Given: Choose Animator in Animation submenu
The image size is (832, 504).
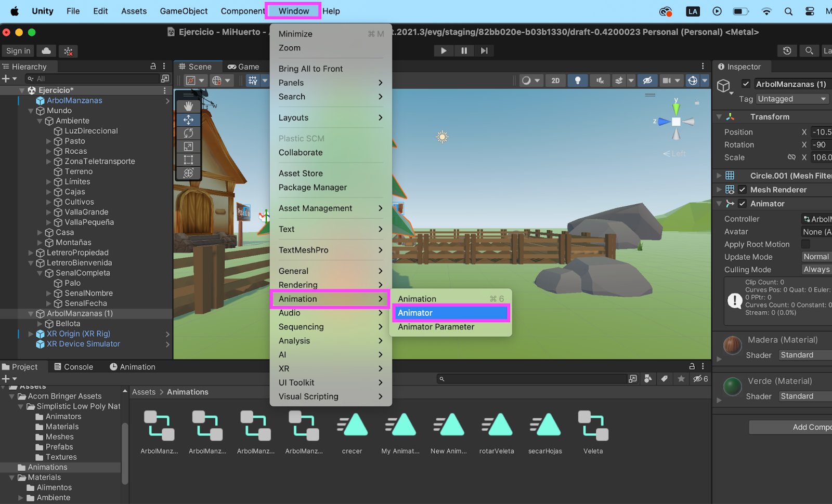Looking at the screenshot, I should [450, 313].
